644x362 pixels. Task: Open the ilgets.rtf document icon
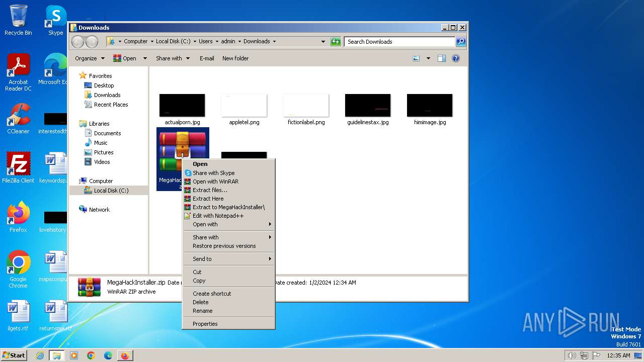(18, 316)
